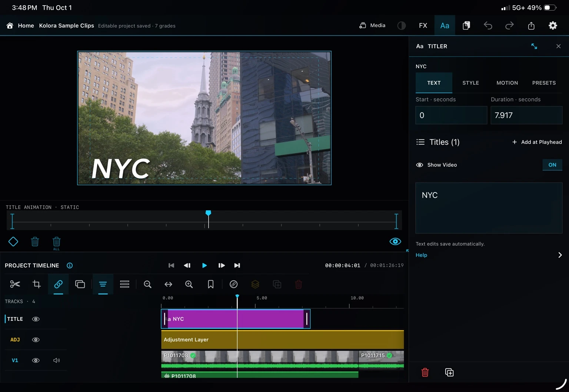Delete the title with the red trash icon

[x=425, y=372]
